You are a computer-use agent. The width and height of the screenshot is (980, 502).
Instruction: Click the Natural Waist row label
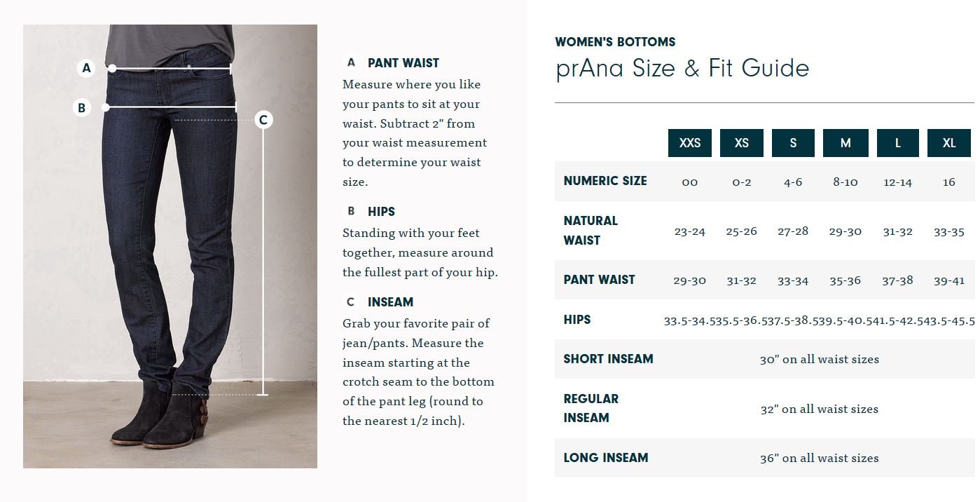[591, 231]
